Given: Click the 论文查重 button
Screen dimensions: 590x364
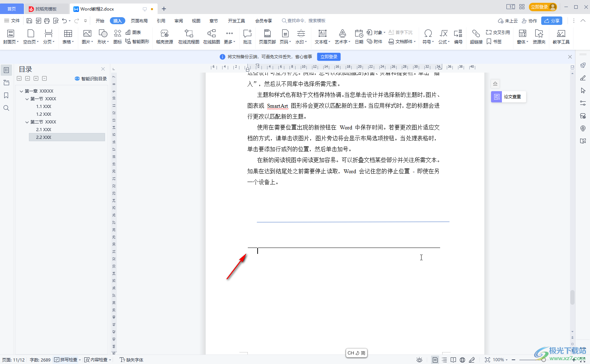Looking at the screenshot, I should coord(509,97).
